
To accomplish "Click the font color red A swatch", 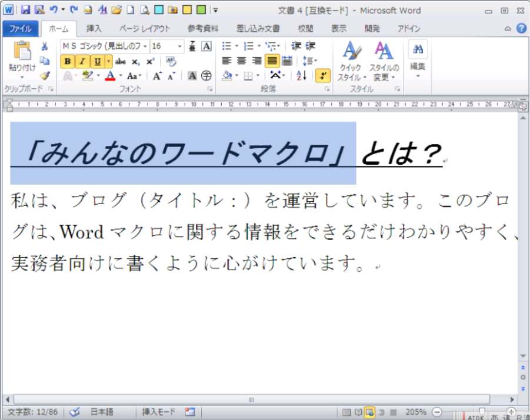I will tap(109, 76).
